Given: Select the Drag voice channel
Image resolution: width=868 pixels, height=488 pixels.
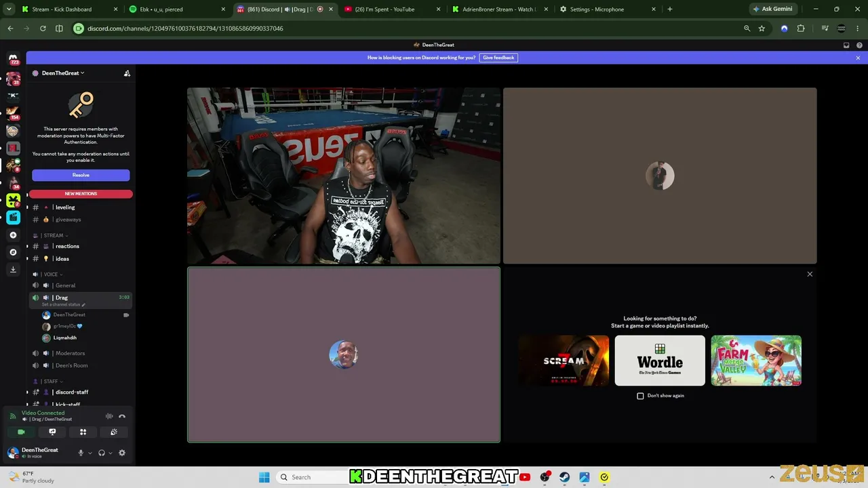Looking at the screenshot, I should [81, 300].
